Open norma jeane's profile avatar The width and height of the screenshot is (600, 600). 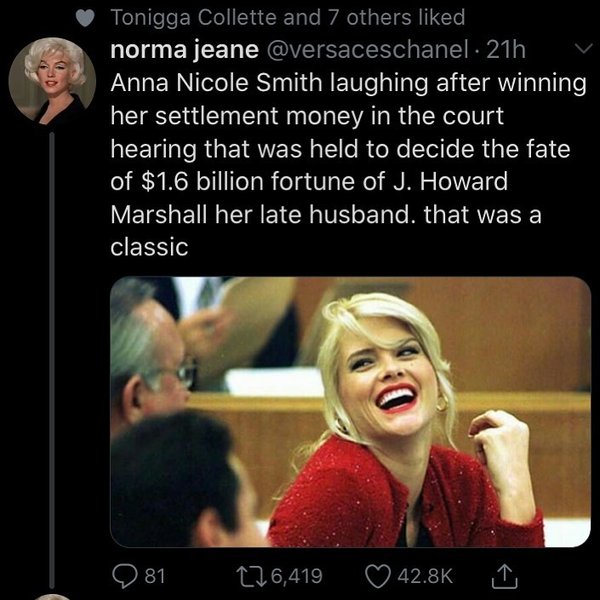[53, 82]
